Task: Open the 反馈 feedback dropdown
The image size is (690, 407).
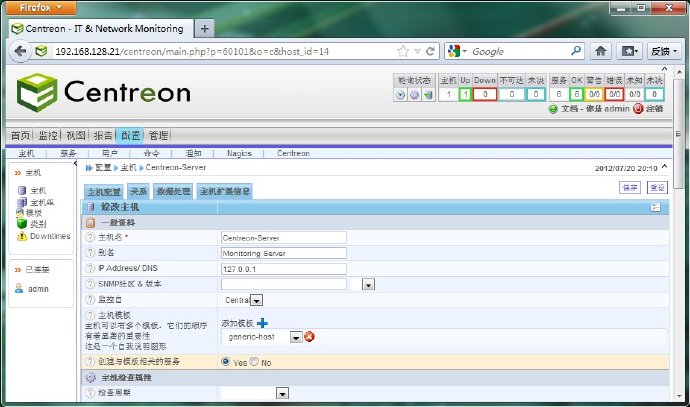Action: pos(664,51)
